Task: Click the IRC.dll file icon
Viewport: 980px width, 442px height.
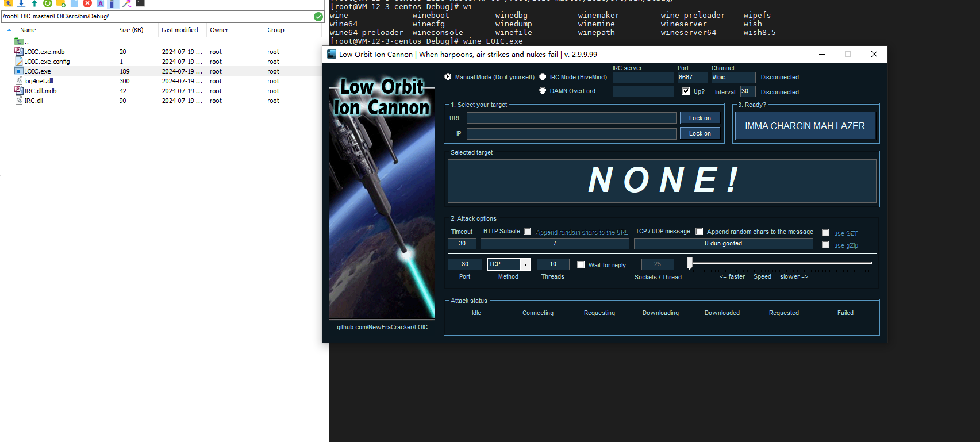Action: [x=18, y=100]
